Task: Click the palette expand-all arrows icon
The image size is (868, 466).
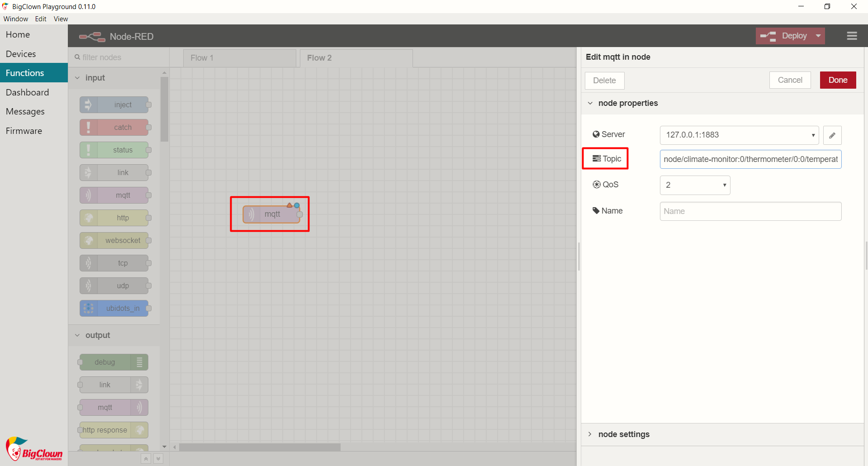Action: (158, 459)
